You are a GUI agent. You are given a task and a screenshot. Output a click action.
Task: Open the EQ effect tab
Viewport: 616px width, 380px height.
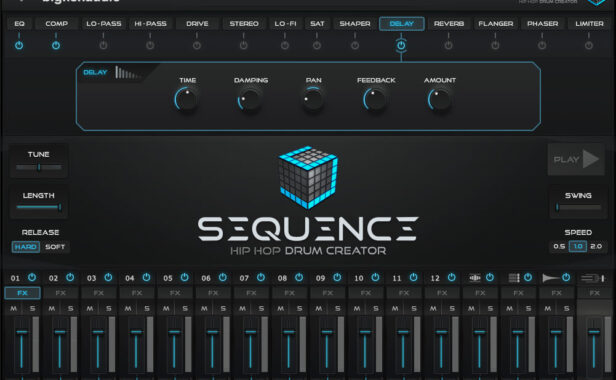[19, 24]
